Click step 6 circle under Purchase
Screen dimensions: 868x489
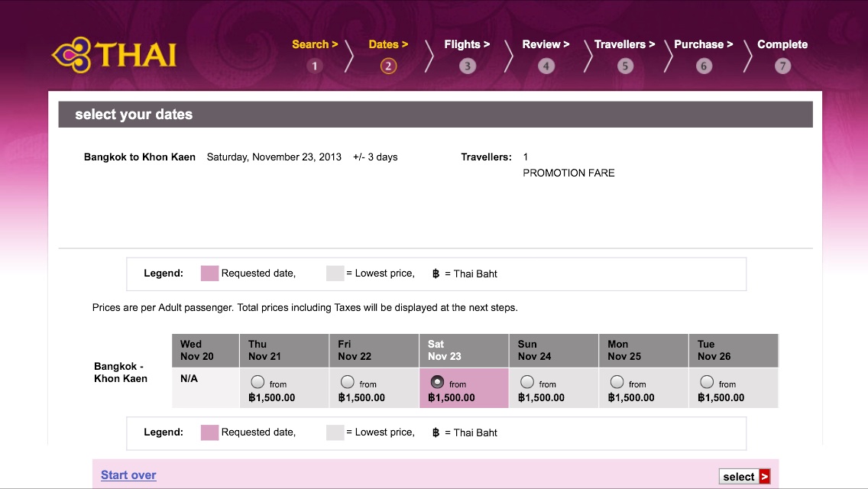(x=704, y=66)
